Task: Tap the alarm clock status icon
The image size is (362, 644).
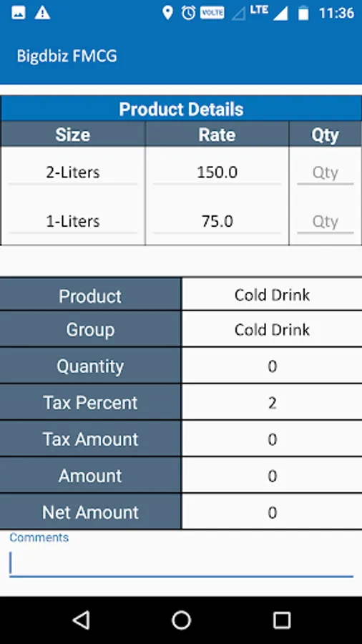Action: 189,13
